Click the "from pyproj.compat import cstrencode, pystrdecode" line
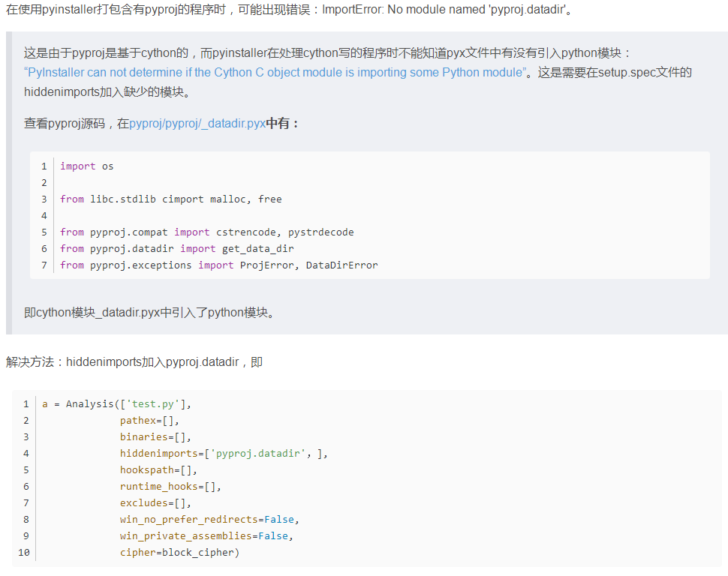This screenshot has height=576, width=728. (x=207, y=232)
